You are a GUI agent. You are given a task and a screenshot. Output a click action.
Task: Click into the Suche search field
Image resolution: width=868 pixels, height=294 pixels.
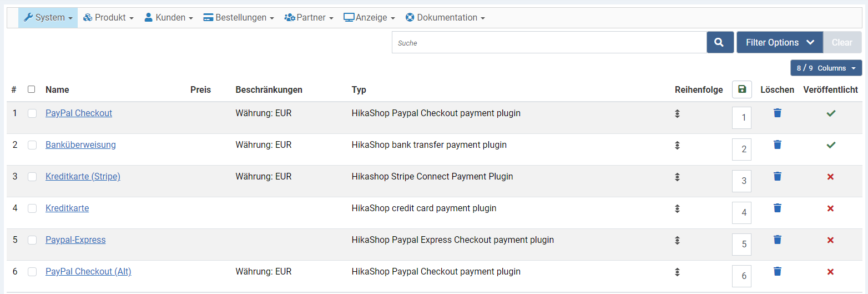(549, 42)
